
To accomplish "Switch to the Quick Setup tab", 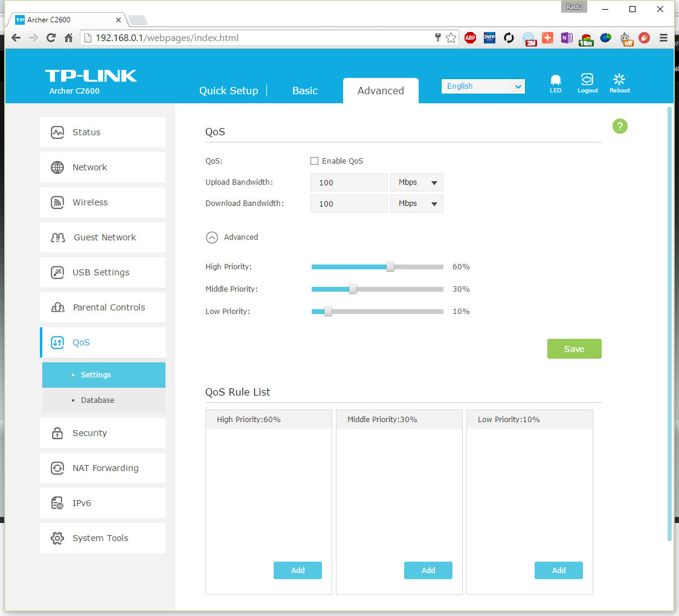I will coord(228,91).
